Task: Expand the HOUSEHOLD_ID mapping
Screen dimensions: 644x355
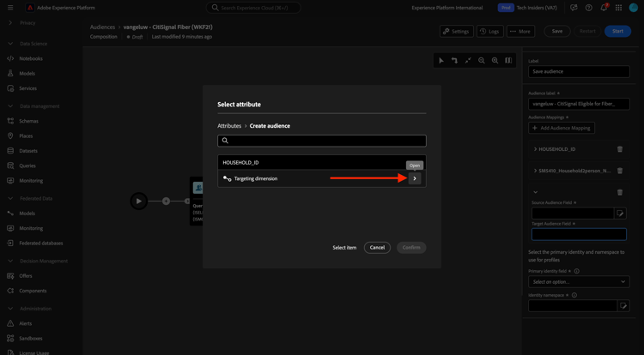Action: point(535,149)
